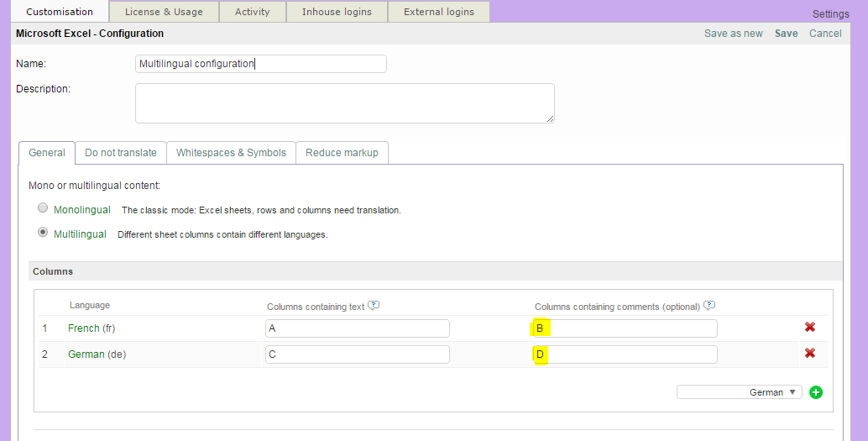Open the License & Usage tab

coord(164,12)
